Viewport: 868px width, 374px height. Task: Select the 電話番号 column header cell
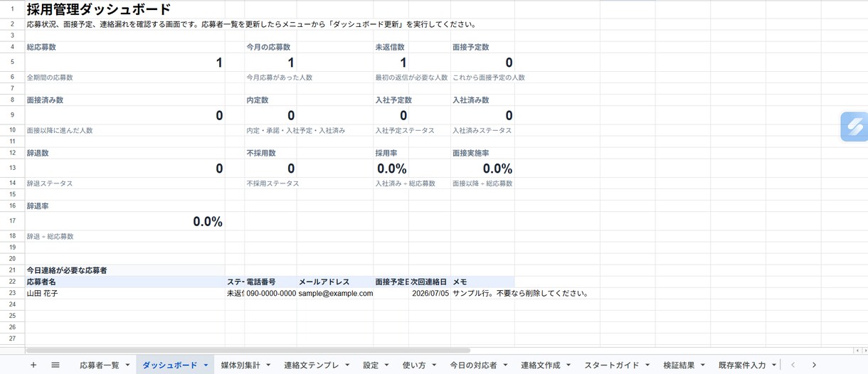click(270, 282)
